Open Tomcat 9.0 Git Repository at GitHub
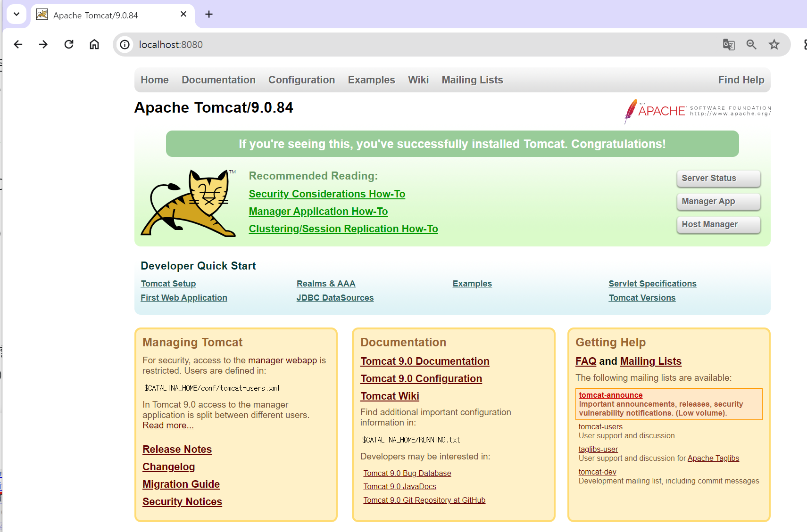The width and height of the screenshot is (807, 532). click(424, 500)
